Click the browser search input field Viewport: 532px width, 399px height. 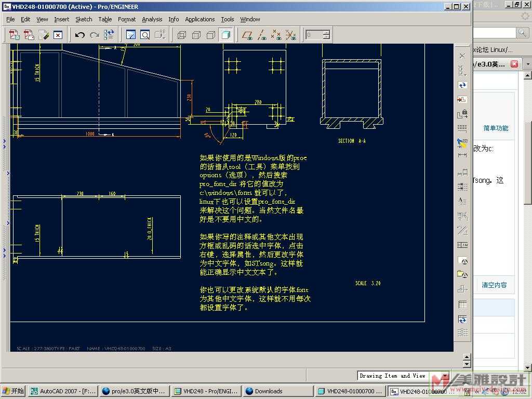(495, 33)
